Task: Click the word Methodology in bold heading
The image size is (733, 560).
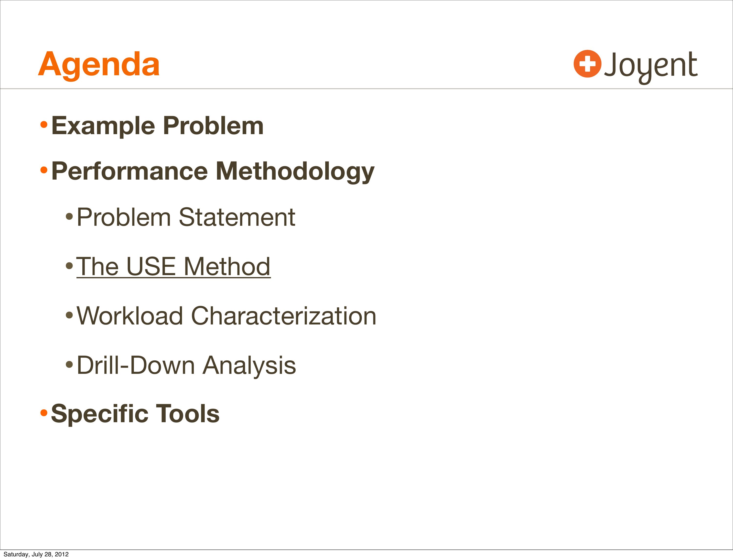Action: pyautogui.click(x=295, y=171)
